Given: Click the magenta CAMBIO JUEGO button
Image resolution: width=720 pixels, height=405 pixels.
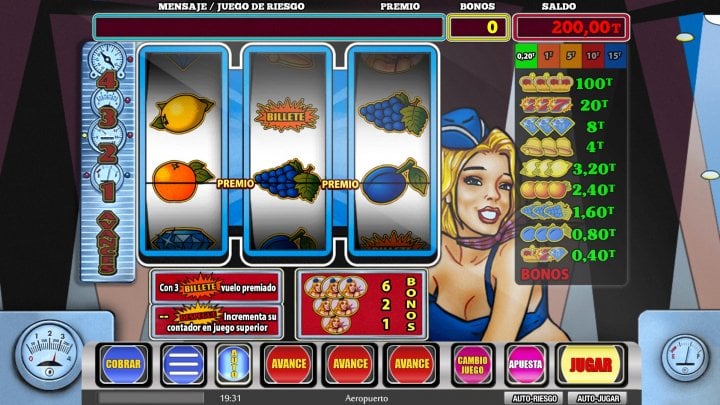Looking at the screenshot, I should coord(472,365).
